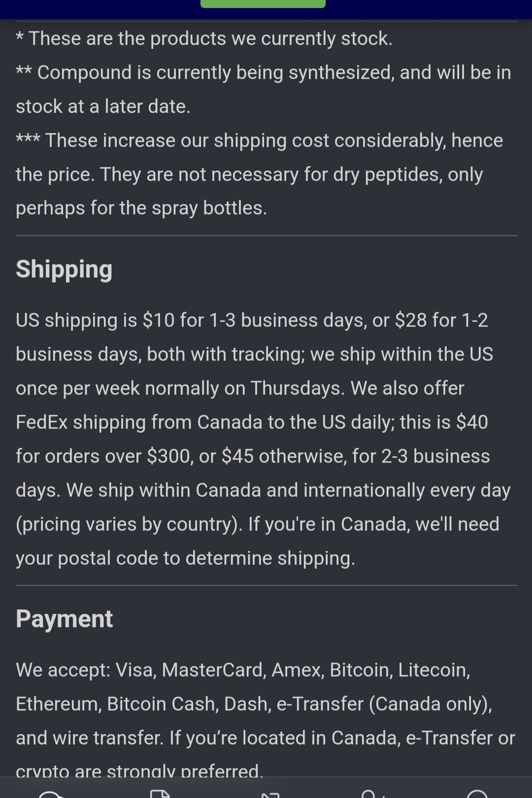The height and width of the screenshot is (798, 532).
Task: Tap the single-asterisk products stock note
Action: point(204,38)
